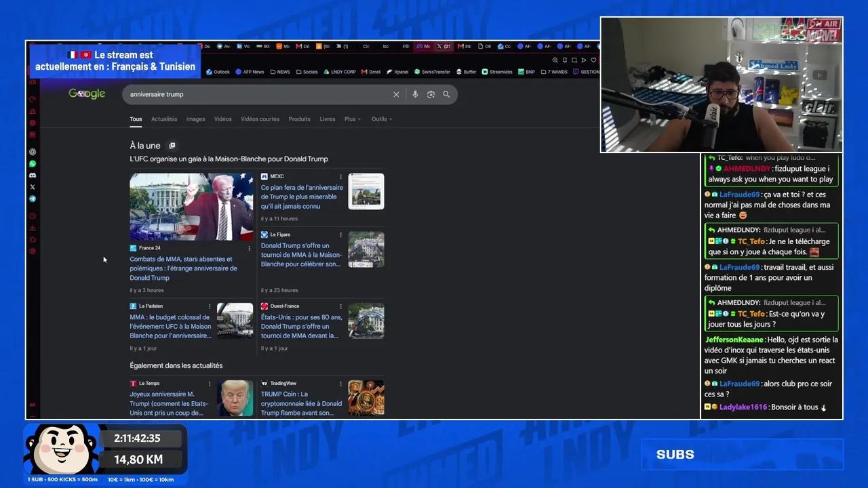Open Ouest-France article 'États-Unis : pour ses 80 ans'
The image size is (868, 488).
(302, 327)
